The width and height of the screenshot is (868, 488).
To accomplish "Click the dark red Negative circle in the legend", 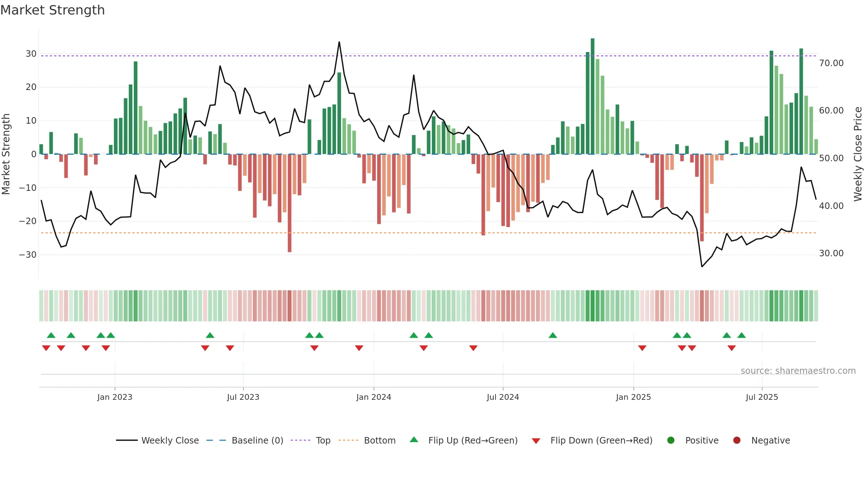I will click(737, 440).
